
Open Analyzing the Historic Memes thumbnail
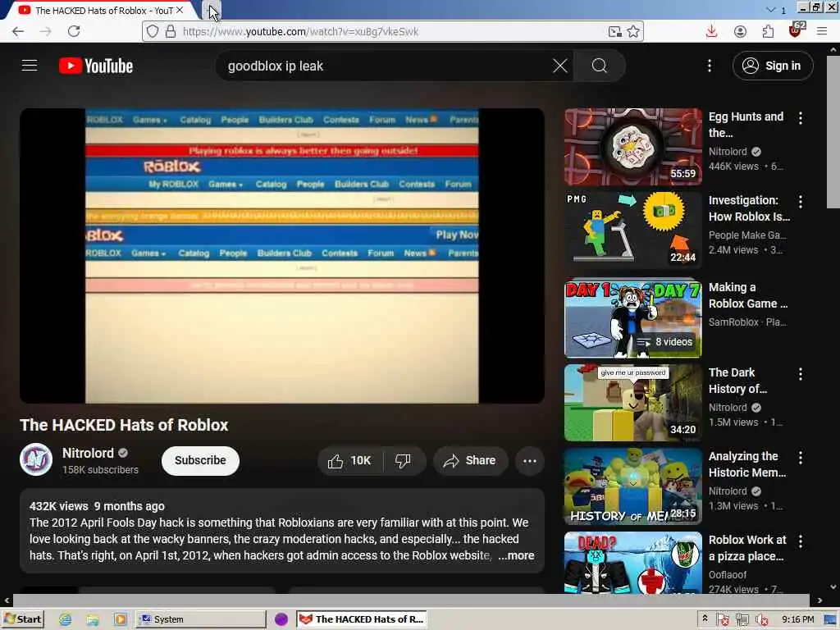(632, 486)
